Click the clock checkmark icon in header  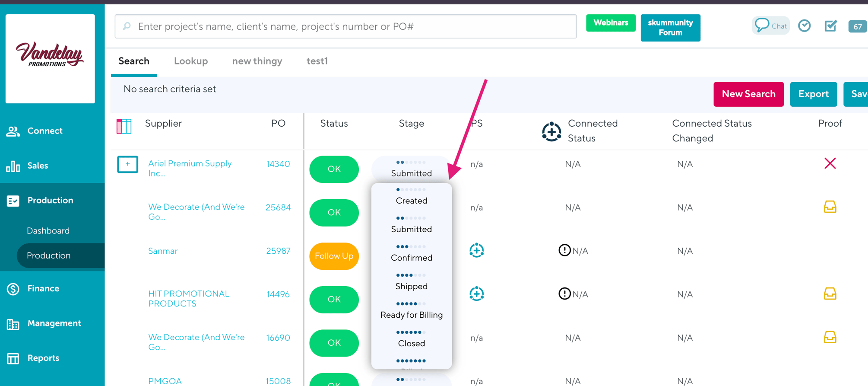(x=804, y=26)
